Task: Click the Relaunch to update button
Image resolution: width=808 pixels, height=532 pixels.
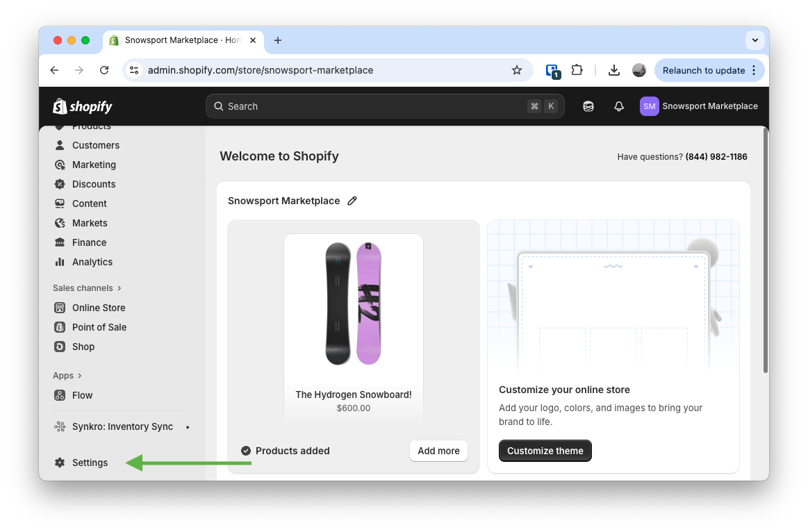Action: (x=703, y=71)
